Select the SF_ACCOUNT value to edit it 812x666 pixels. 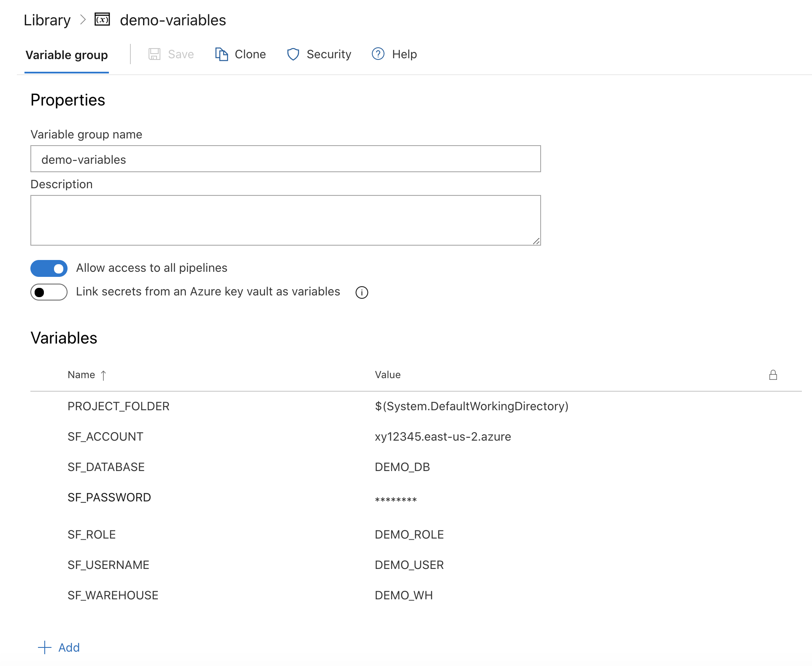(x=443, y=436)
